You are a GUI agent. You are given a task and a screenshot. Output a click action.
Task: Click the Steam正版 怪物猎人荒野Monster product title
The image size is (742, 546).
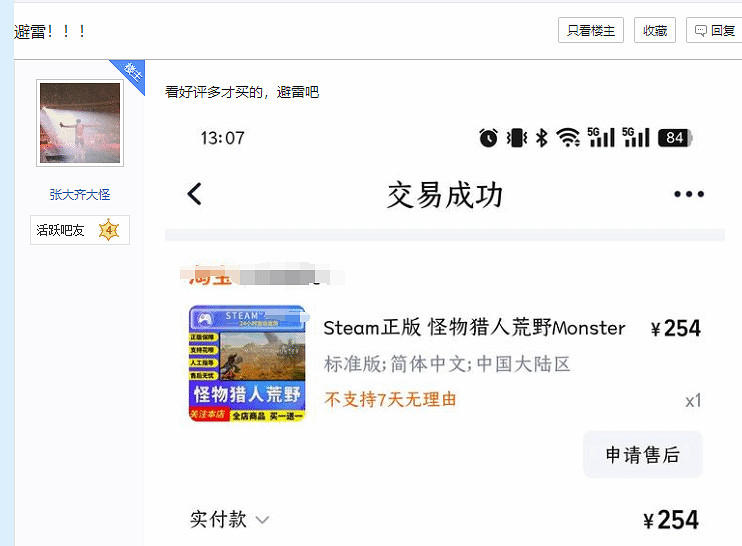click(x=474, y=328)
